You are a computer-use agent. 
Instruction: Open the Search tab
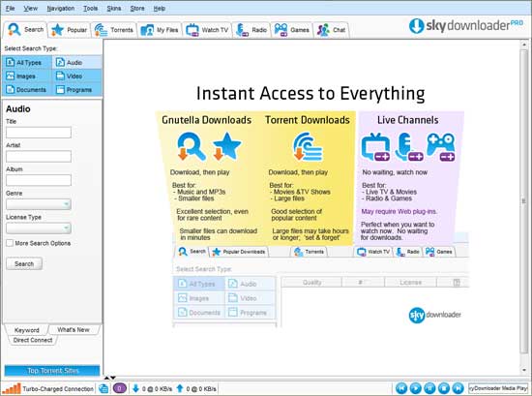tap(26, 30)
